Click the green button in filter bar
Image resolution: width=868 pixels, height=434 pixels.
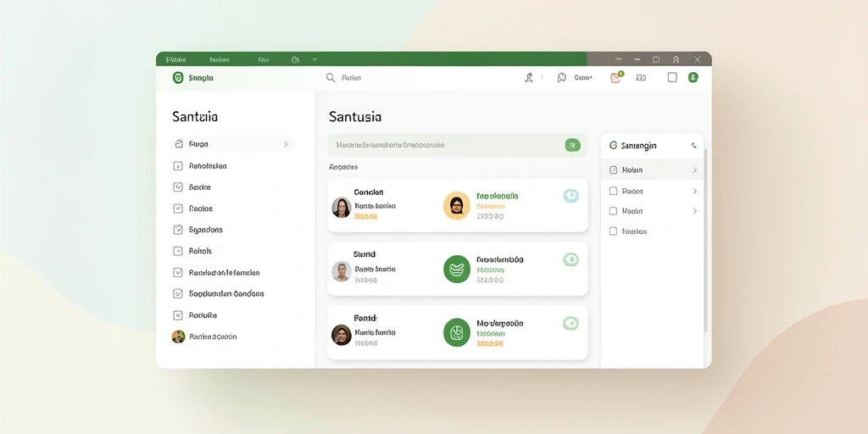(573, 145)
